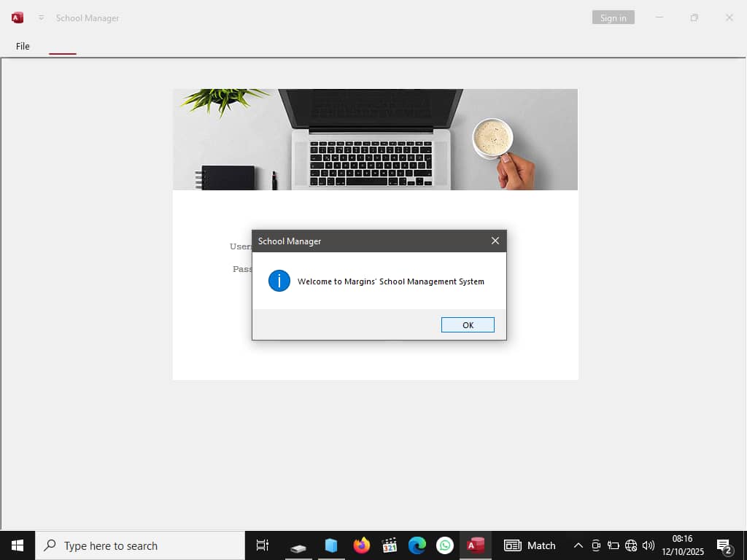Close the School Manager message box
Screen dimensions: 747x560
click(495, 241)
